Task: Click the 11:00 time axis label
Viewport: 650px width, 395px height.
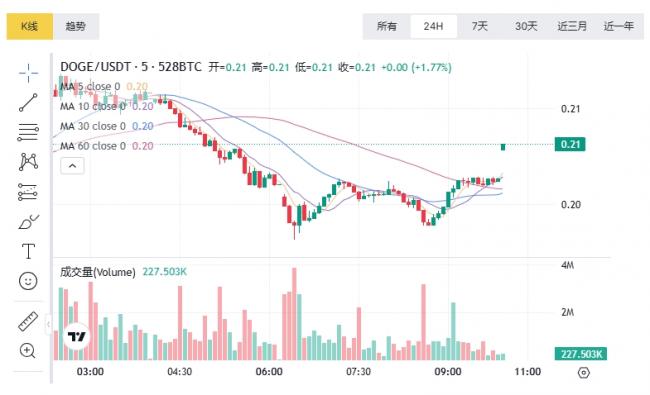Action: (x=528, y=372)
